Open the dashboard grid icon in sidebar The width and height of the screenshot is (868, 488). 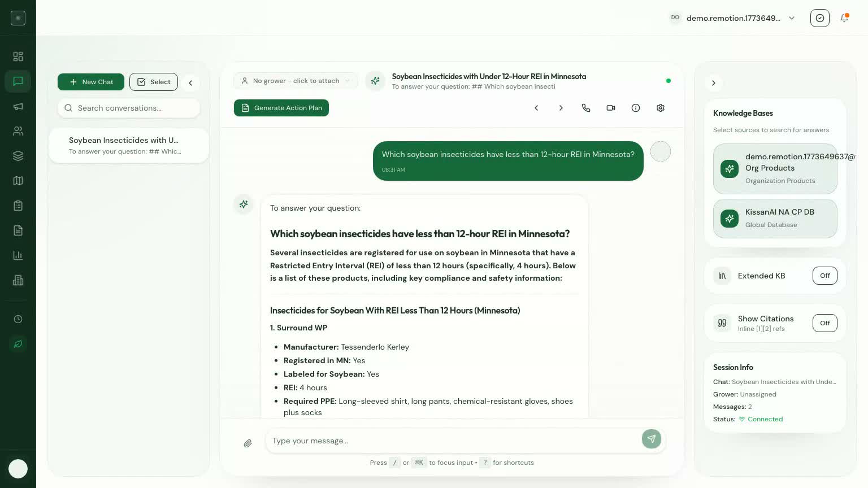18,56
